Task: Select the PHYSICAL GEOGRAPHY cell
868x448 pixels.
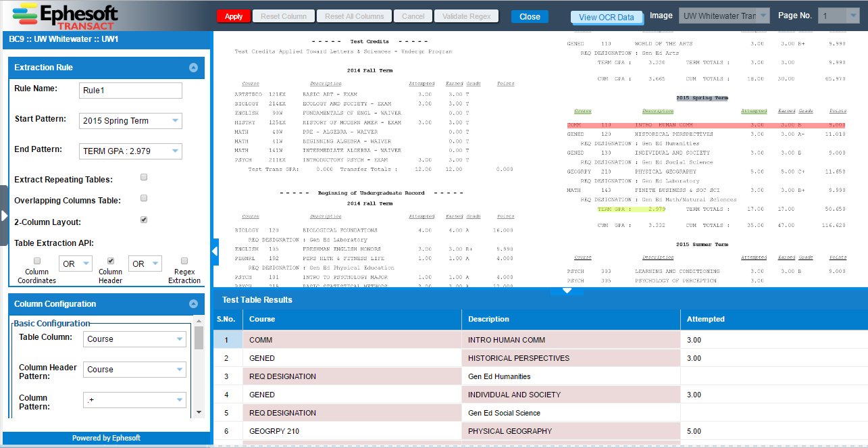Action: point(571,431)
